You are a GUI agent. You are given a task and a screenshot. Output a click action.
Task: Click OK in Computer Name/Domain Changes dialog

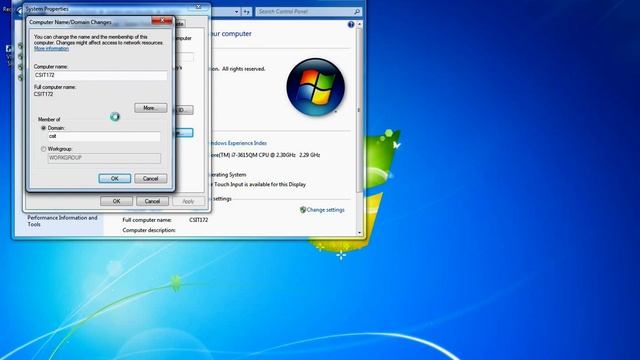pos(115,178)
